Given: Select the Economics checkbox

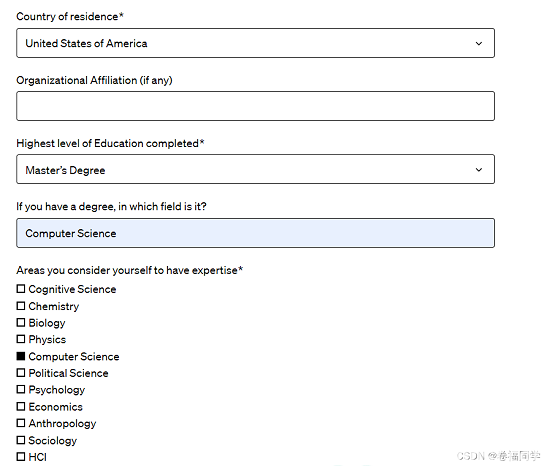Looking at the screenshot, I should pos(21,406).
